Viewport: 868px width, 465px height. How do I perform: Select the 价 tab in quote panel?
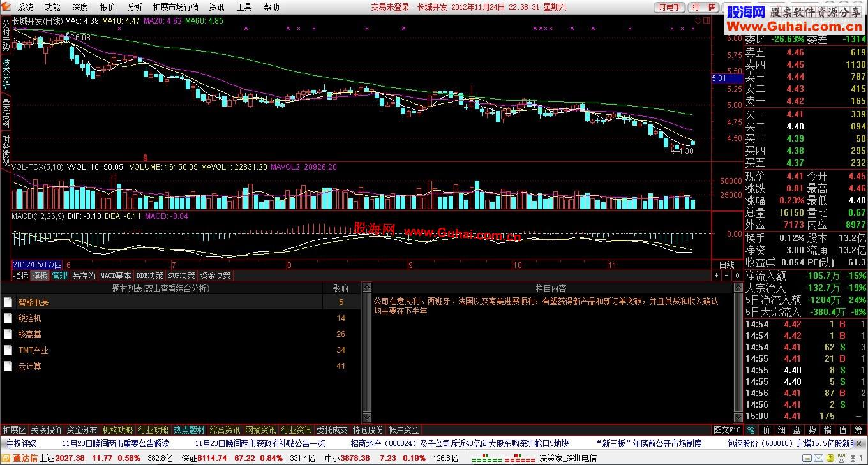pos(767,430)
